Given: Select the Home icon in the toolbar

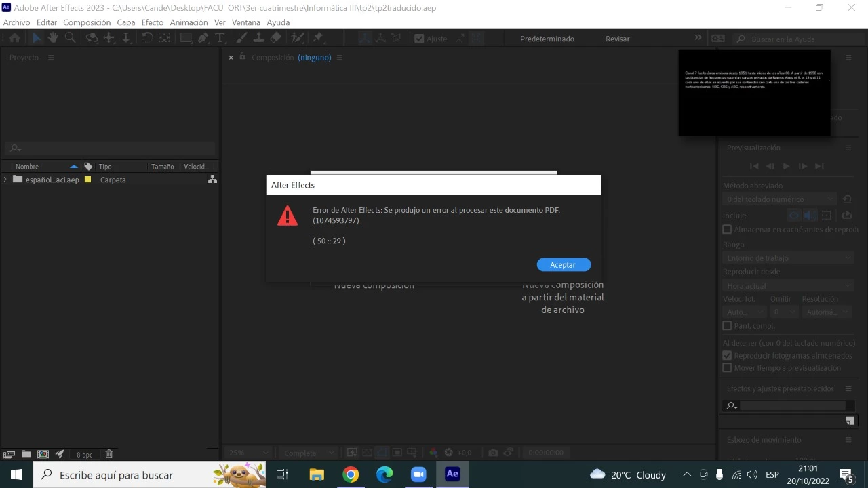Looking at the screenshot, I should [14, 39].
